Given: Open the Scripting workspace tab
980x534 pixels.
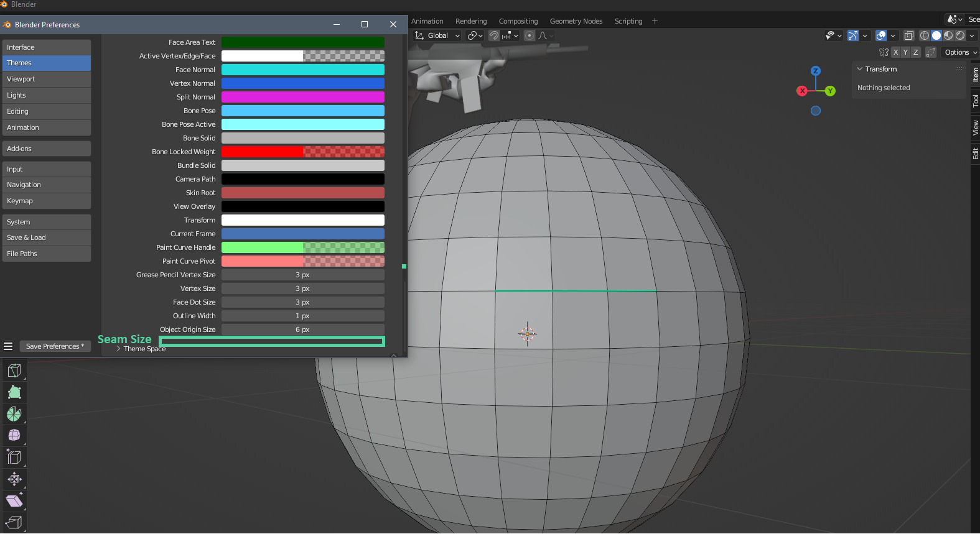Looking at the screenshot, I should click(628, 21).
